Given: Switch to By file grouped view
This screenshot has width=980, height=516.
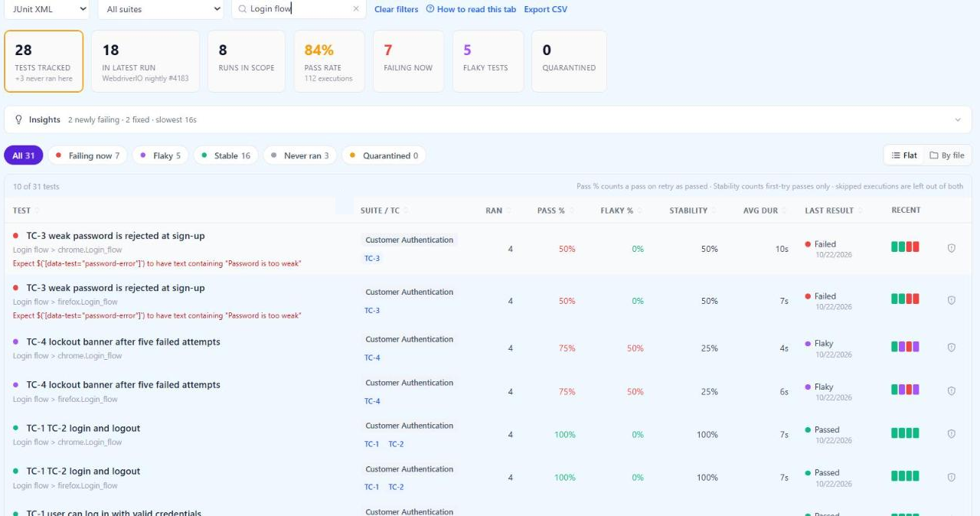Looking at the screenshot, I should (x=947, y=155).
